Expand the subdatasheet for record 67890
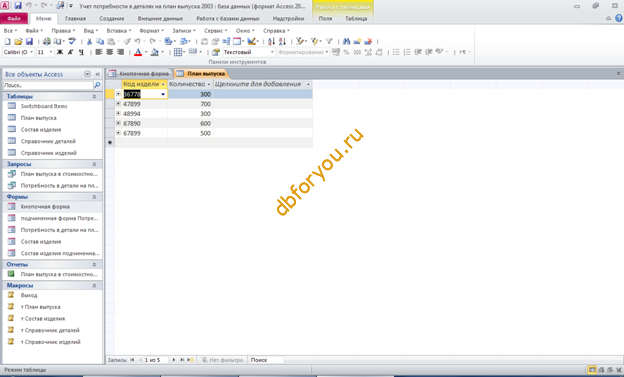The width and height of the screenshot is (624, 377). click(x=118, y=123)
